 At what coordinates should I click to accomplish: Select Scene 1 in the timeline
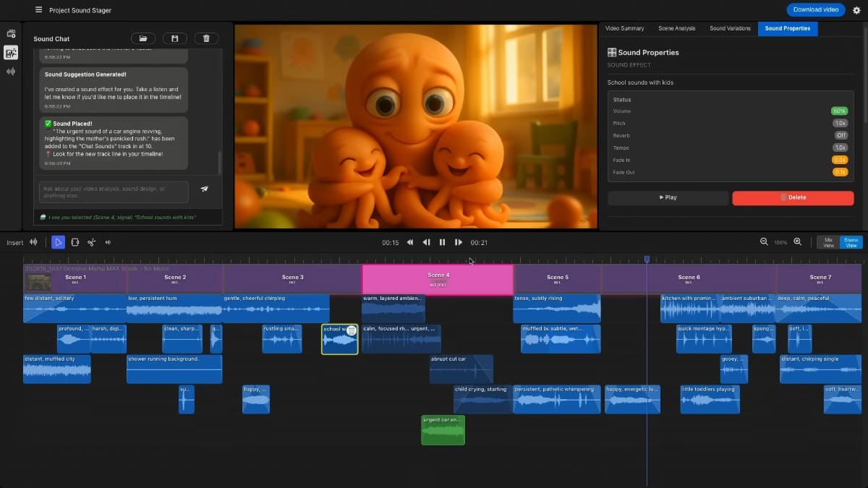point(75,279)
